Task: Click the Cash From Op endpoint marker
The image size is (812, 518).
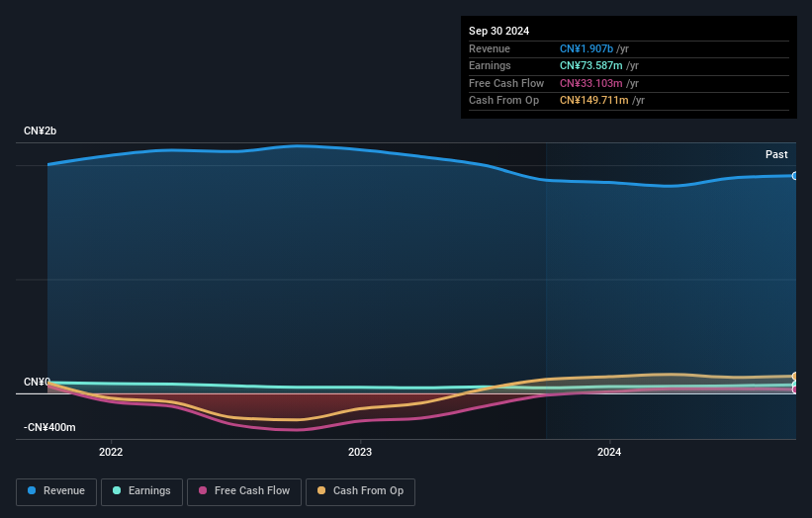Action: pyautogui.click(x=795, y=377)
